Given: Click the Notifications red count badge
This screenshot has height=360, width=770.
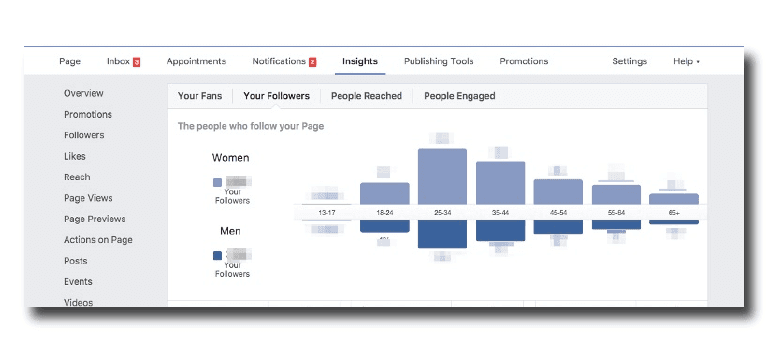Looking at the screenshot, I should (x=312, y=62).
